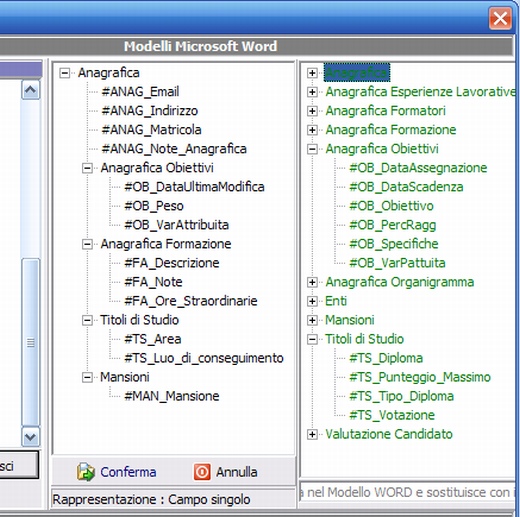The image size is (520, 517).
Task: Expand Anagrafica Esperienze Lavorative node
Action: pos(312,92)
